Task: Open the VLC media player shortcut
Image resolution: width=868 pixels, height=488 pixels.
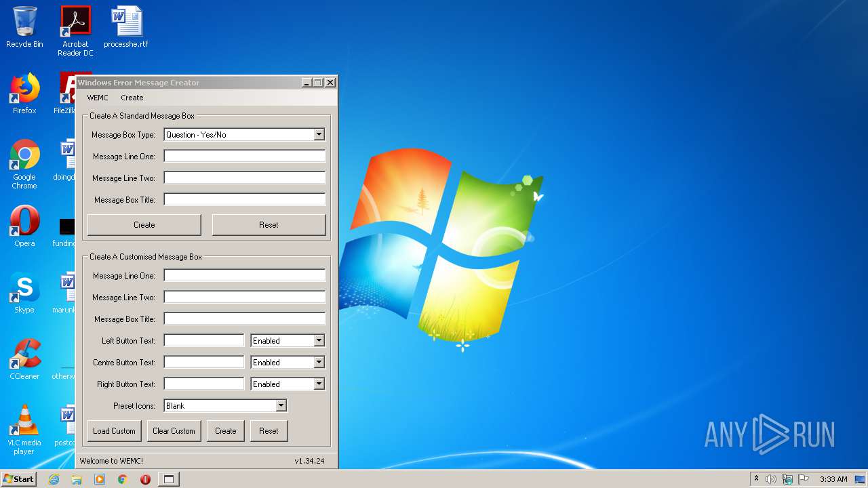Action: (24, 430)
